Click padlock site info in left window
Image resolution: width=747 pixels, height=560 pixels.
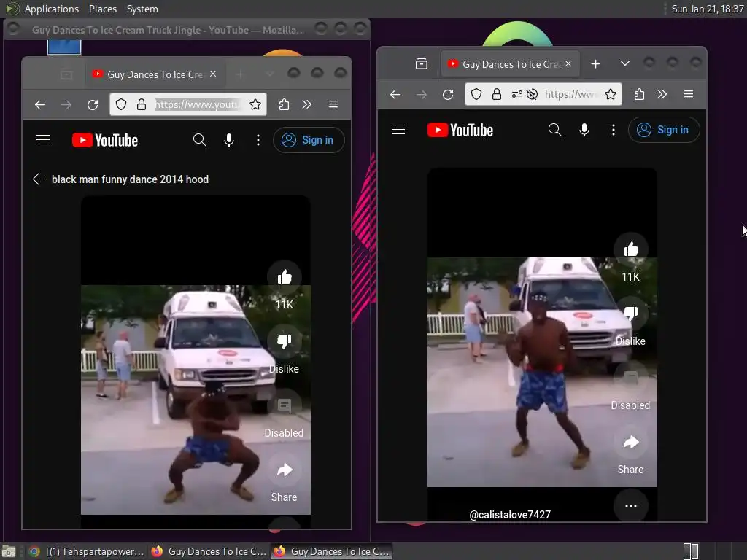tap(142, 104)
